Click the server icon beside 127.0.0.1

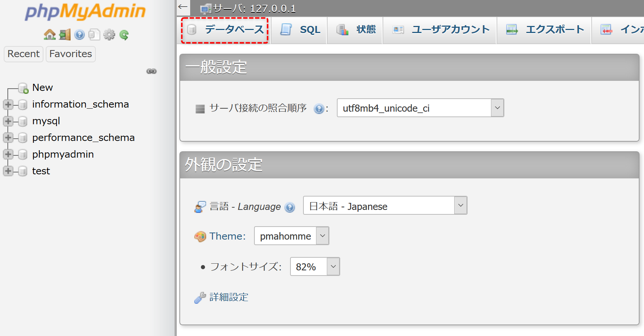[x=206, y=9]
